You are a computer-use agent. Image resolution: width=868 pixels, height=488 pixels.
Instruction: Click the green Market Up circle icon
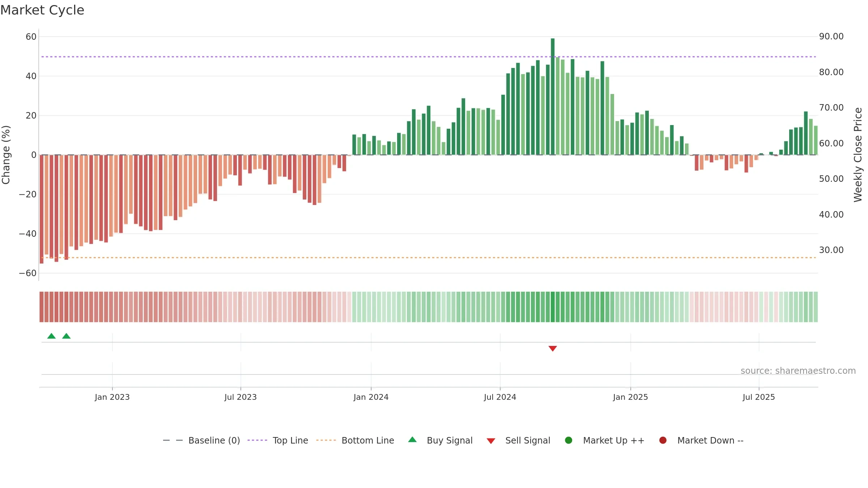coord(569,440)
